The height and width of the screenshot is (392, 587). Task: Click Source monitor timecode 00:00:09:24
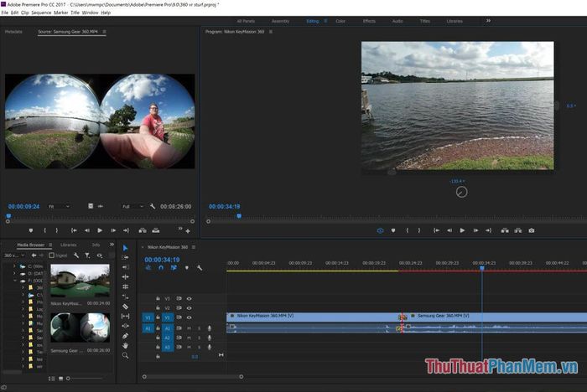click(x=23, y=207)
